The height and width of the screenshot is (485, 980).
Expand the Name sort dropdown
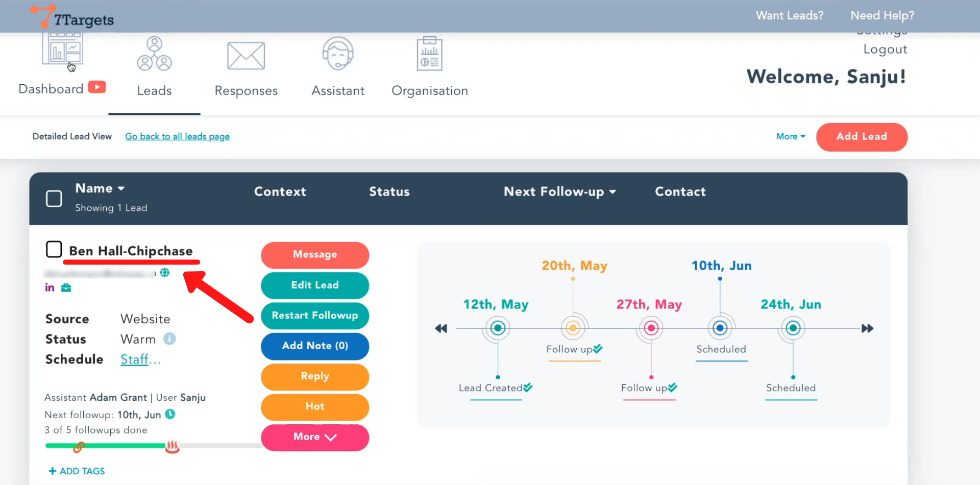click(121, 188)
